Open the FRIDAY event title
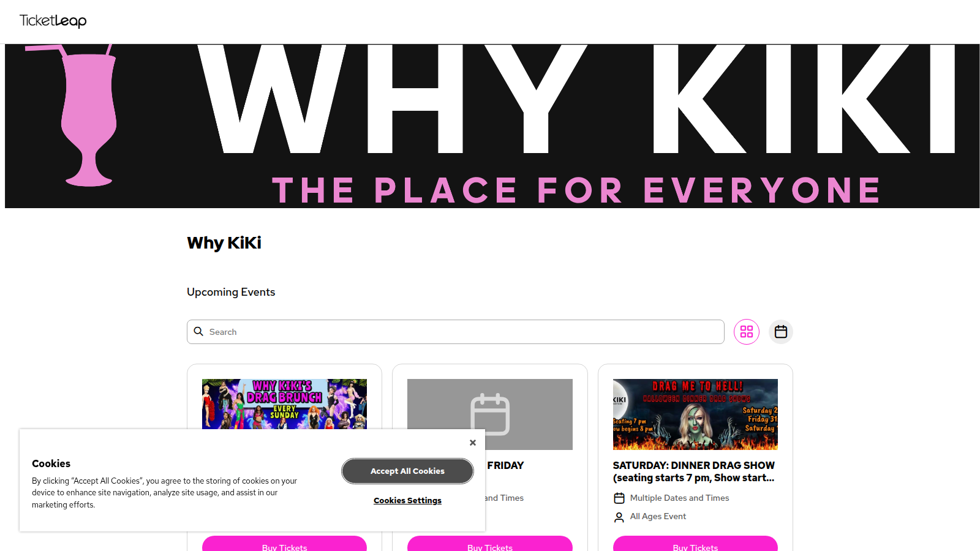The image size is (980, 551). pyautogui.click(x=505, y=465)
